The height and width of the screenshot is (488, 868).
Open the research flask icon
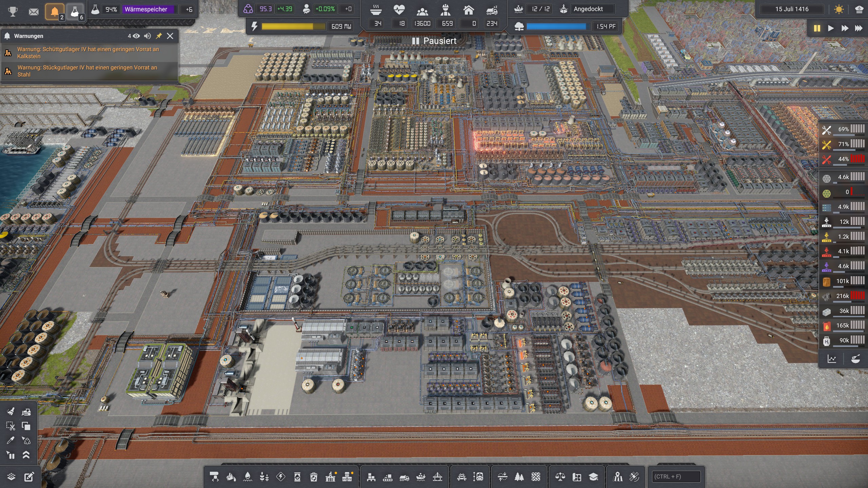75,12
